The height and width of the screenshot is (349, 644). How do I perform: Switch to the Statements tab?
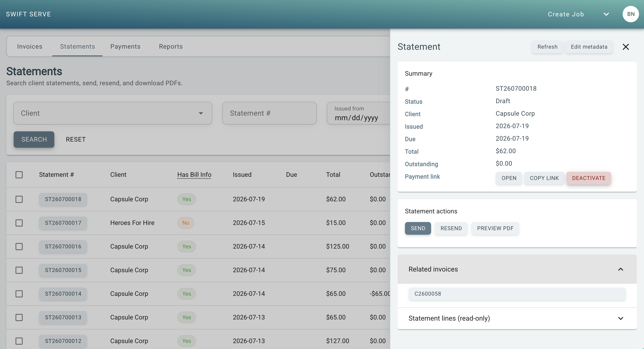(x=77, y=47)
